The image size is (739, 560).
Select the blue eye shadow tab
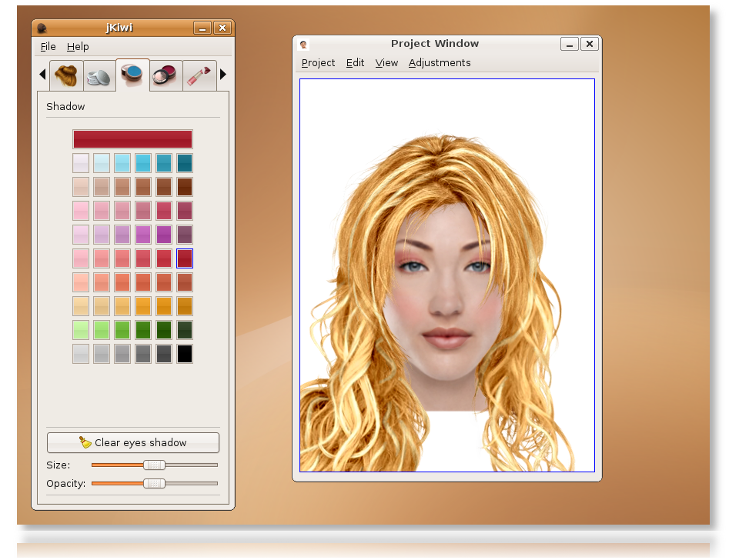[x=132, y=75]
